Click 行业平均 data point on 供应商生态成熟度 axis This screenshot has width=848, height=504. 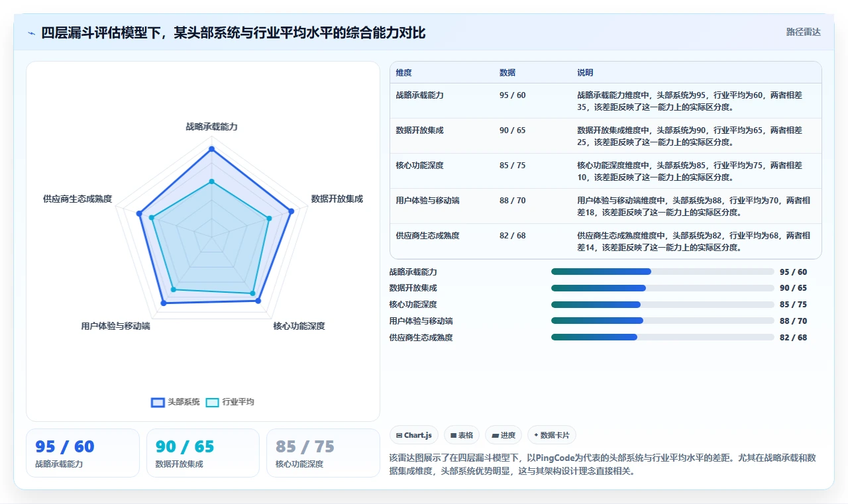click(x=152, y=217)
